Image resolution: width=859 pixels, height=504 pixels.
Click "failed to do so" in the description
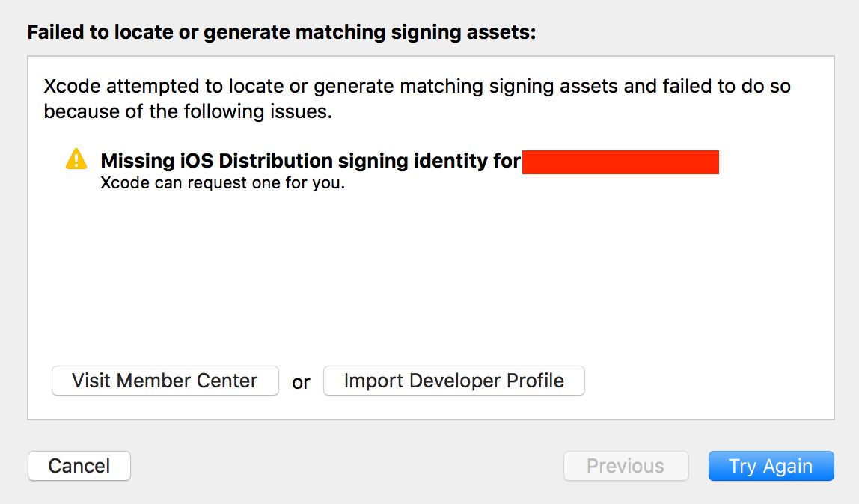point(724,87)
